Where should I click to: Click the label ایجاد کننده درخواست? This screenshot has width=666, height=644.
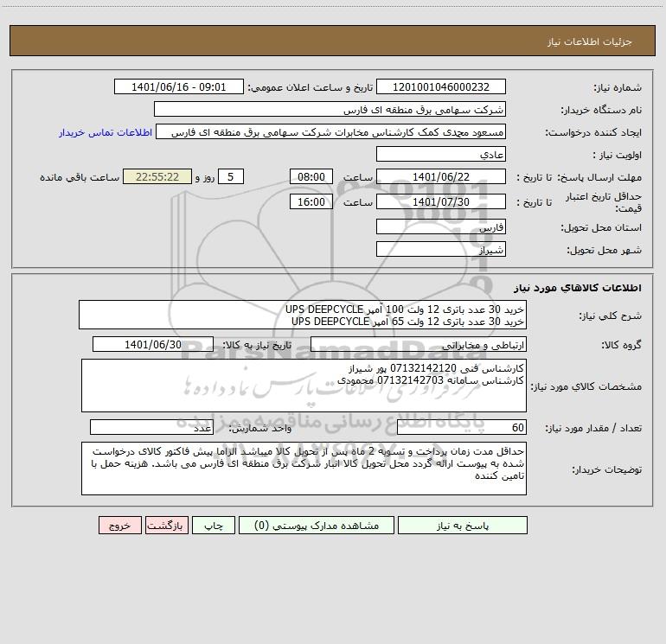click(x=593, y=133)
